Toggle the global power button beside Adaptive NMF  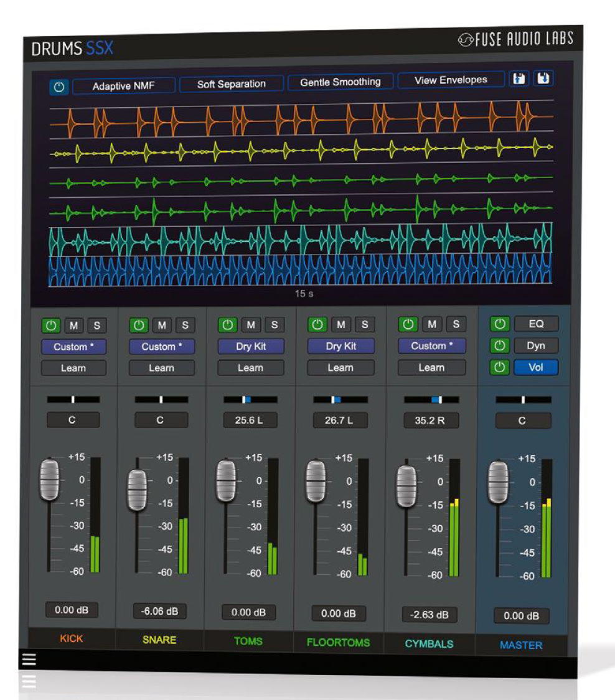[x=59, y=86]
